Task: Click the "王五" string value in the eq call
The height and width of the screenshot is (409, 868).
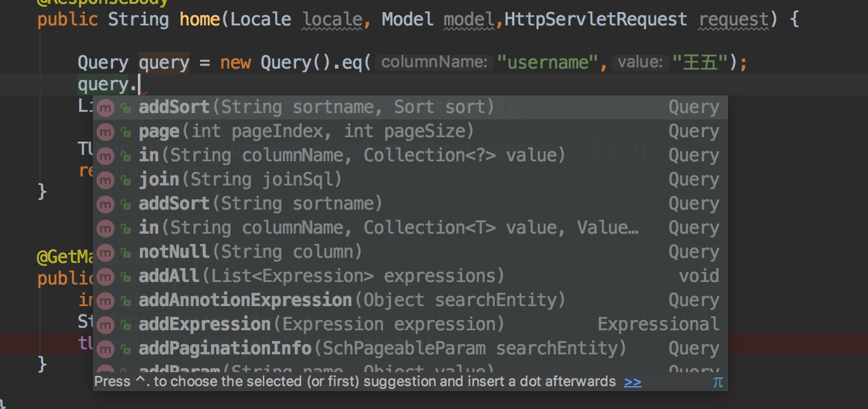Action: pyautogui.click(x=703, y=62)
